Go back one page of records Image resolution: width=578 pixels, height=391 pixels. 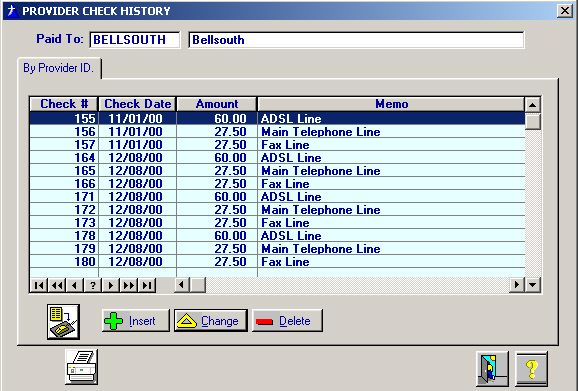pos(57,285)
